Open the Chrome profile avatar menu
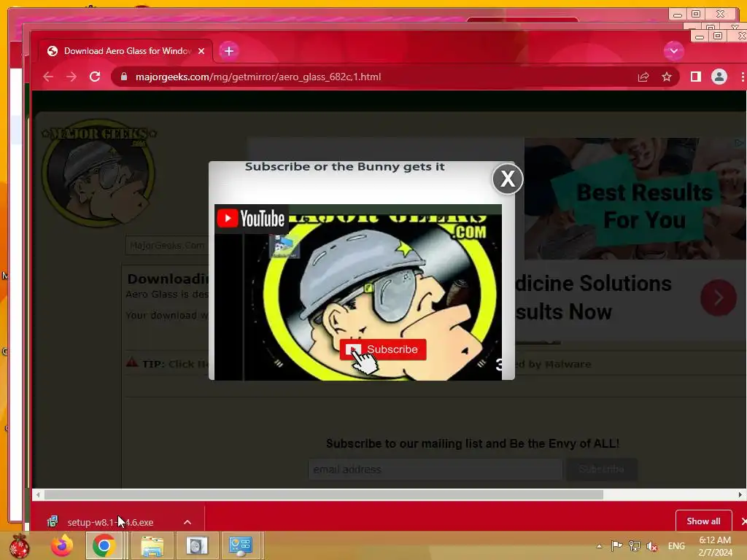The height and width of the screenshot is (560, 747). pos(719,77)
